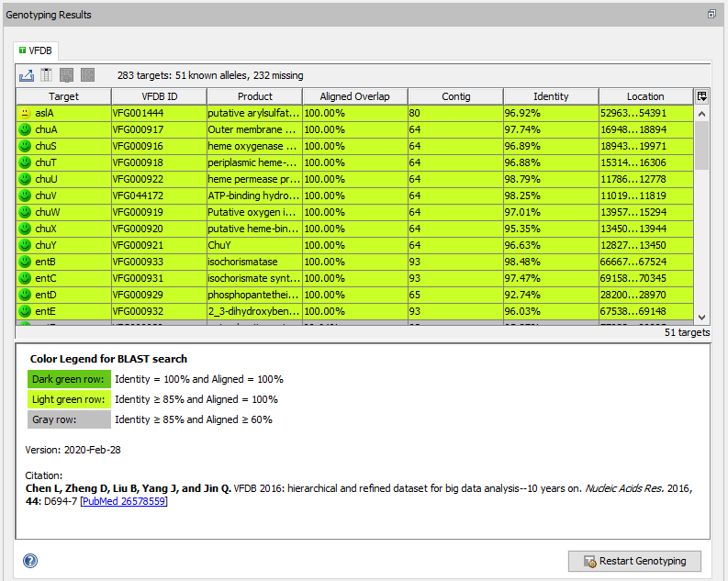Image resolution: width=728 pixels, height=581 pixels.
Task: Sort table by Aligned Overlap column header
Action: pyautogui.click(x=354, y=96)
